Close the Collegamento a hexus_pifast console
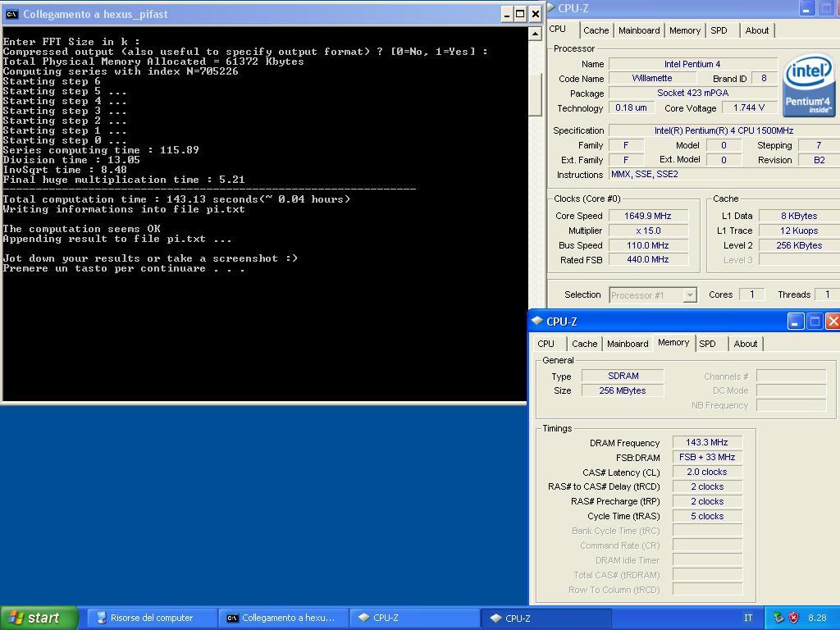Viewport: 840px width, 630px height. (535, 15)
